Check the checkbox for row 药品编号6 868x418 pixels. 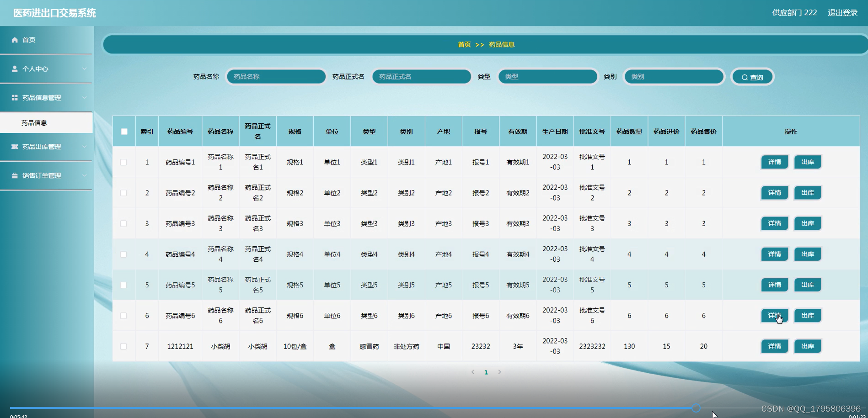pos(123,316)
